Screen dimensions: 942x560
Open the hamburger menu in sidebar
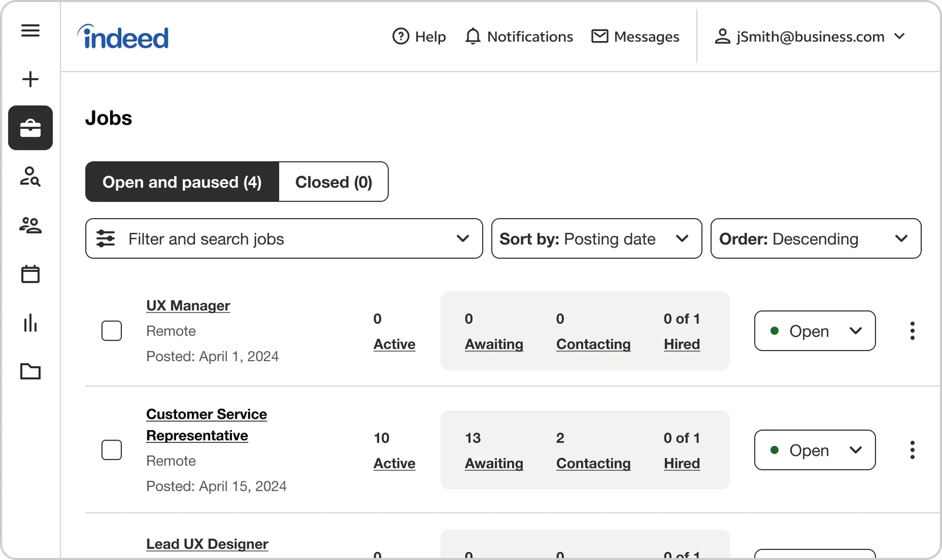point(30,30)
